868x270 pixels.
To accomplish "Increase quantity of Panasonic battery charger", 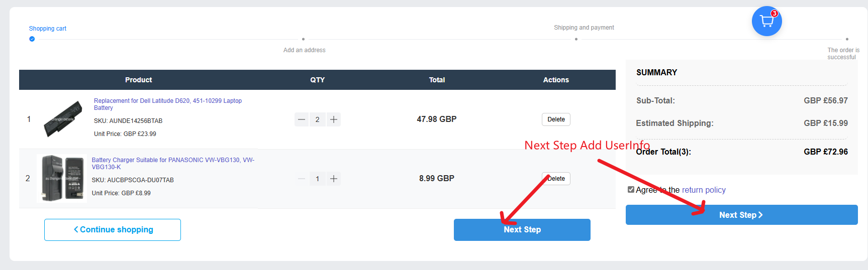I will [333, 179].
